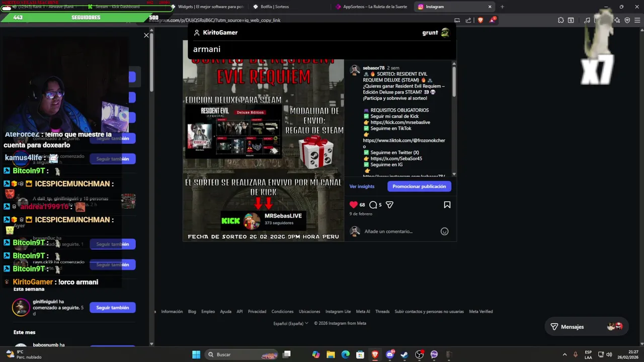Click the Instagram Lite footer link

pyautogui.click(x=338, y=311)
